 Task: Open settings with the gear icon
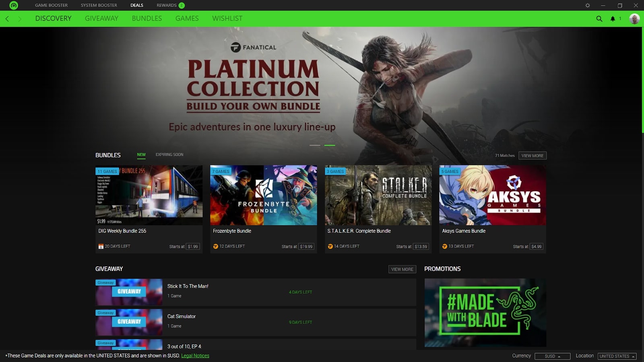coord(588,6)
